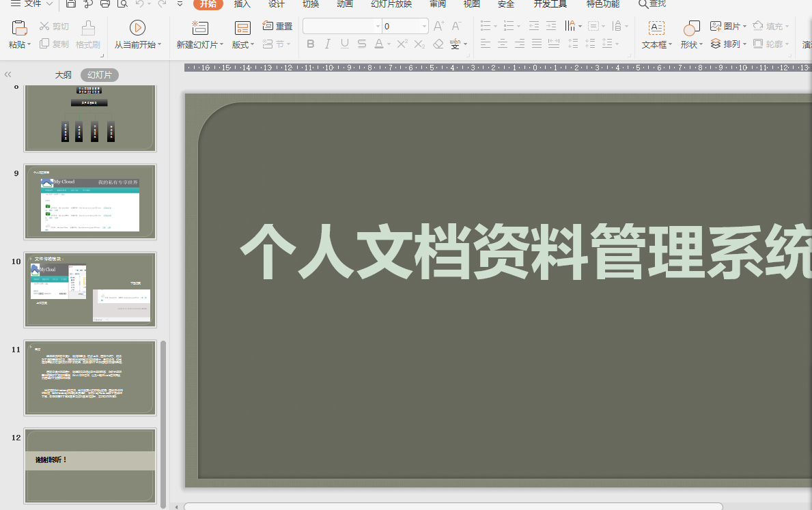Toggle Strikethrough formatting
The height and width of the screenshot is (510, 812).
click(361, 44)
